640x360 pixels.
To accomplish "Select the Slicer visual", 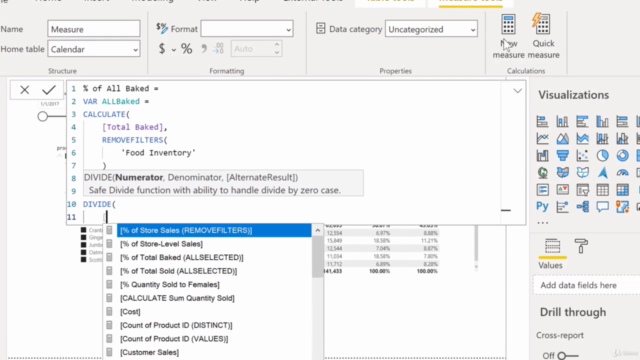I will click(x=582, y=190).
